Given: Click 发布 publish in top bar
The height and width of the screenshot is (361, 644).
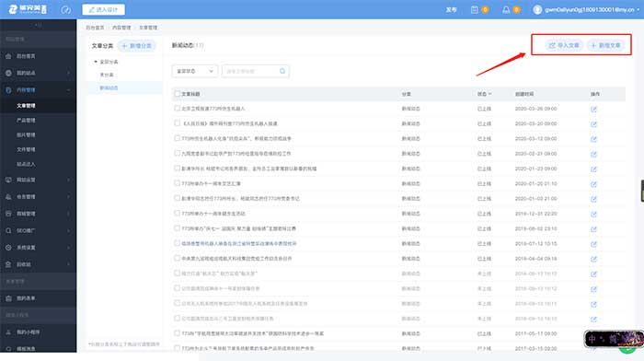Looking at the screenshot, I should (452, 9).
